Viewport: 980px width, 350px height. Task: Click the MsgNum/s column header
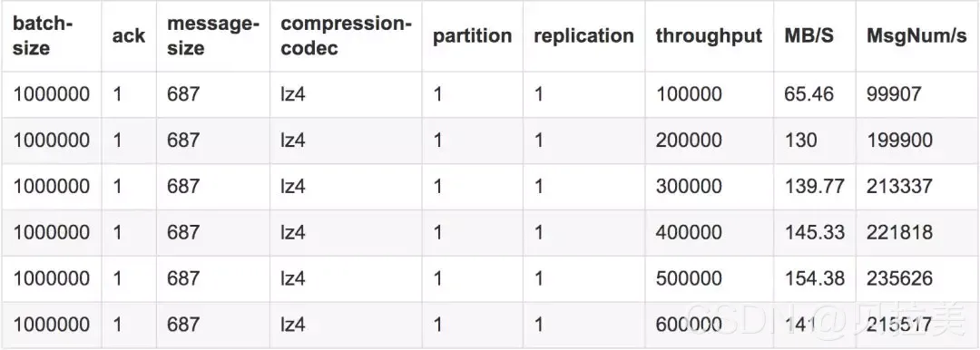coord(916,35)
